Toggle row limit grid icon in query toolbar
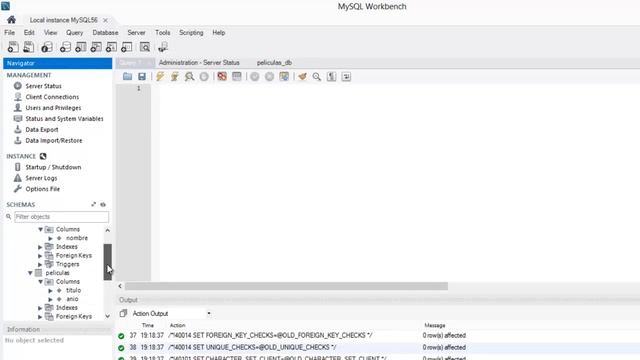 pos(237,76)
